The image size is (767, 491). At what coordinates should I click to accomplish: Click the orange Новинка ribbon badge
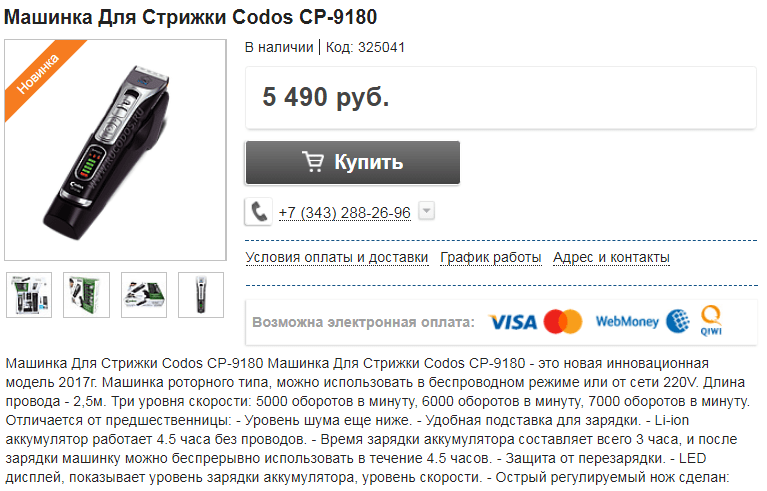point(42,76)
